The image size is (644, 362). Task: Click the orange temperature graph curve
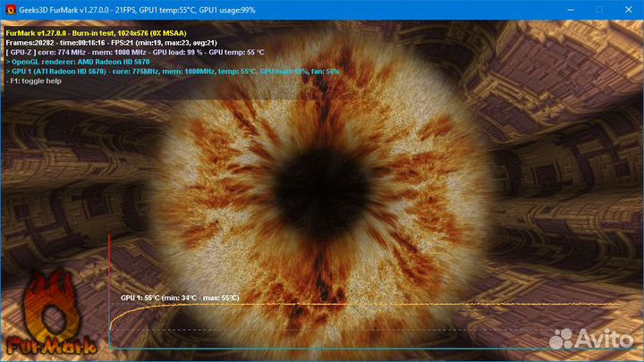click(358, 305)
